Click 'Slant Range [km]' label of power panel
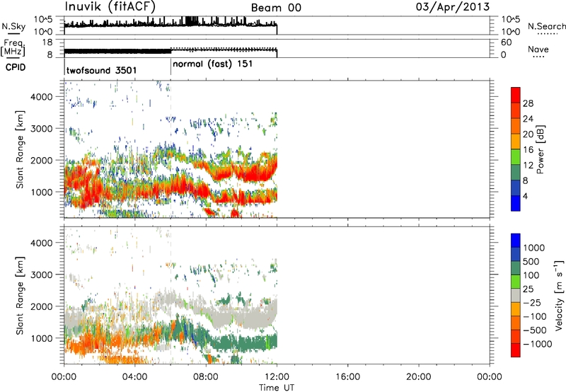 click(x=20, y=149)
